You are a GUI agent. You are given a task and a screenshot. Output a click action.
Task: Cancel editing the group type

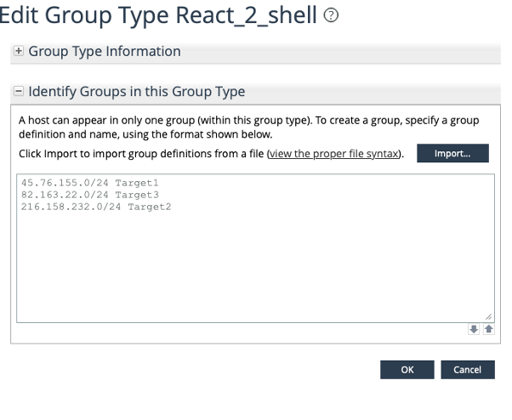467,370
